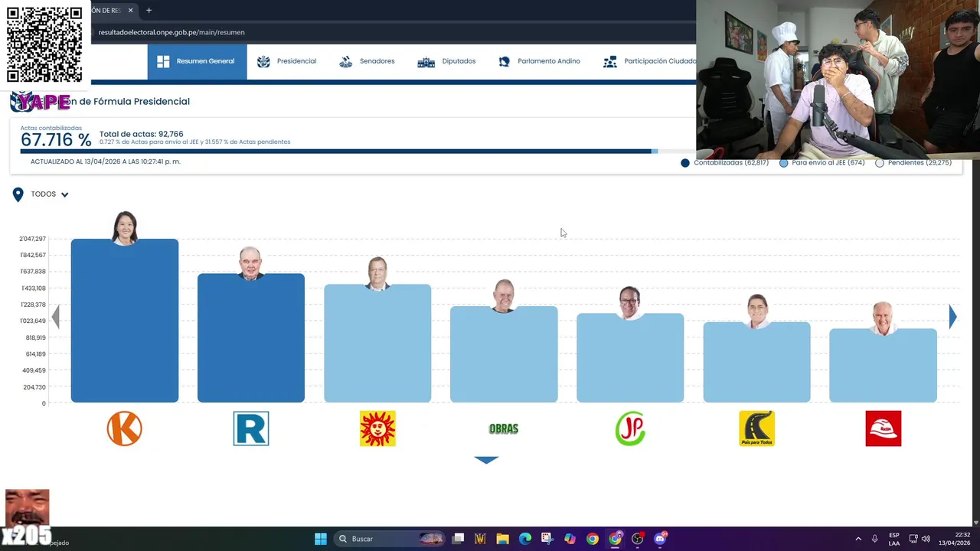
Task: Click the Presidencial emblem icon
Action: click(263, 61)
